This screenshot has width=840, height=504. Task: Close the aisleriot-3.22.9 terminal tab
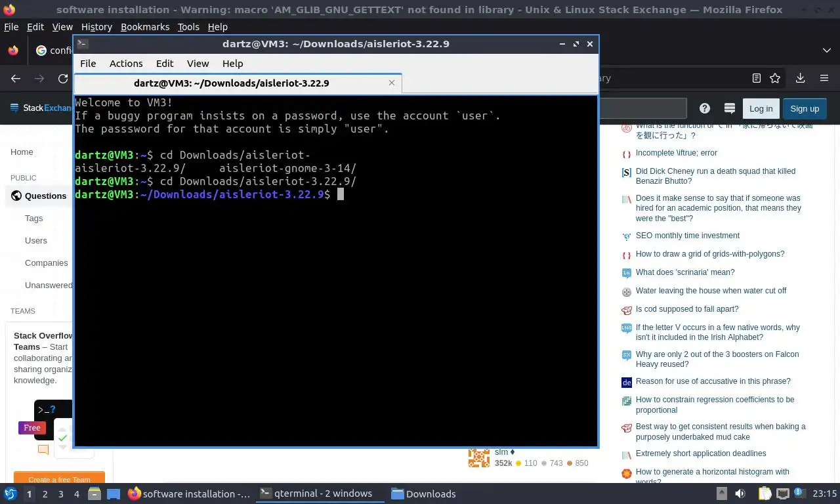point(392,83)
